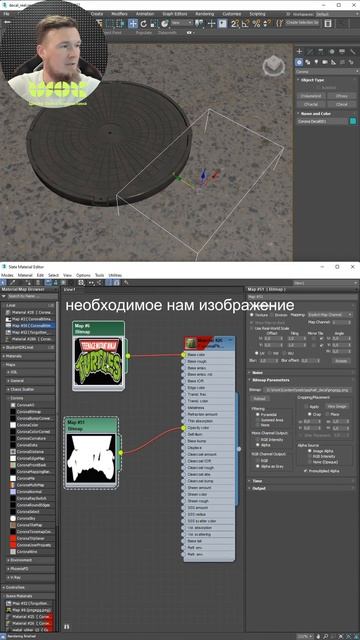Select the Lights category icon
360x640 pixels.
tap(316, 62)
